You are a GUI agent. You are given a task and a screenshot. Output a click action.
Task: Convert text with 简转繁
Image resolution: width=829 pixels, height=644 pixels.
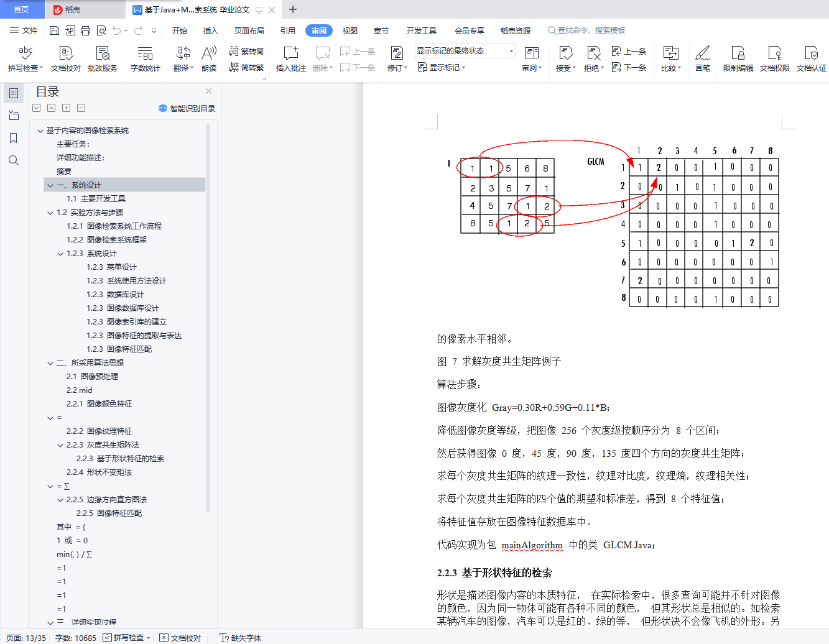(x=246, y=67)
